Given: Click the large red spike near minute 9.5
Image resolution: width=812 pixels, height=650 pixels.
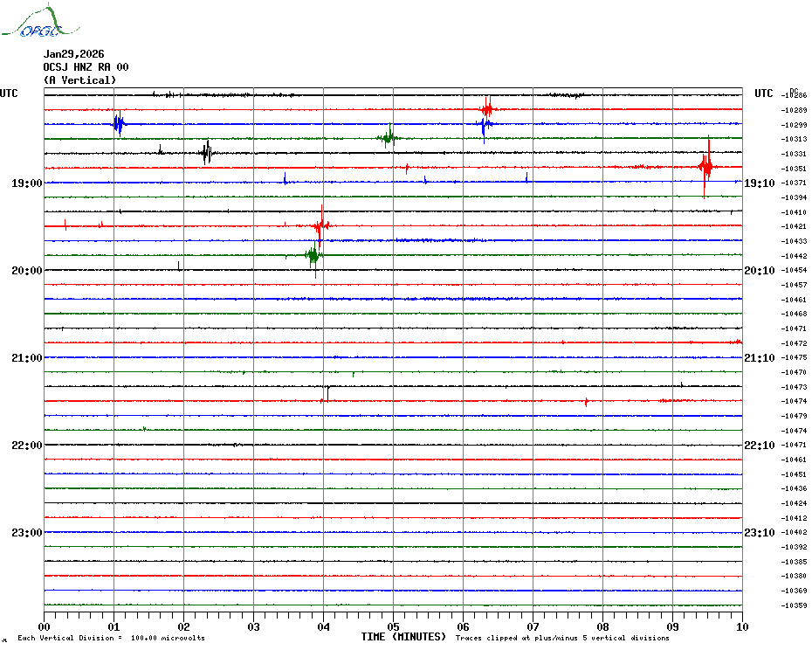Looking at the screenshot, I should tap(706, 166).
